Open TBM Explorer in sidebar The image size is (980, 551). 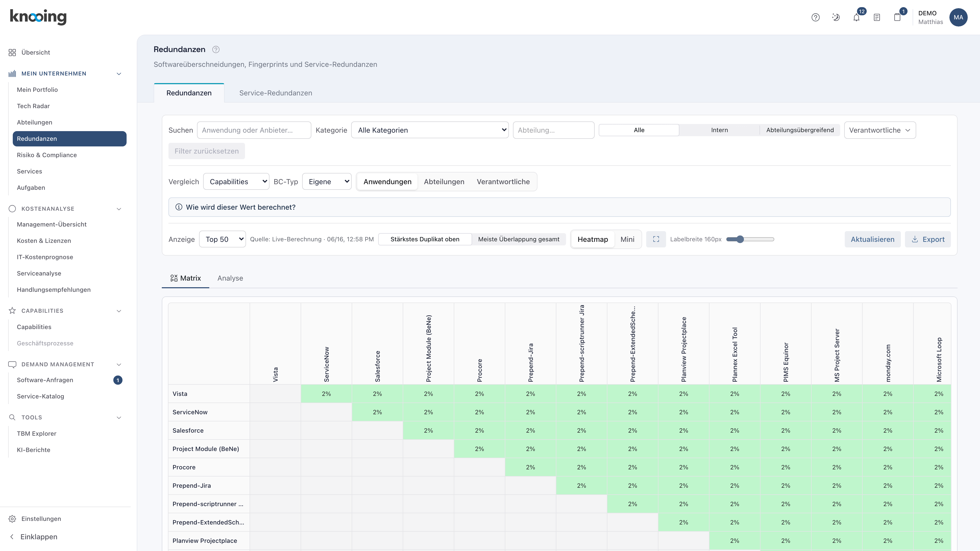tap(36, 434)
